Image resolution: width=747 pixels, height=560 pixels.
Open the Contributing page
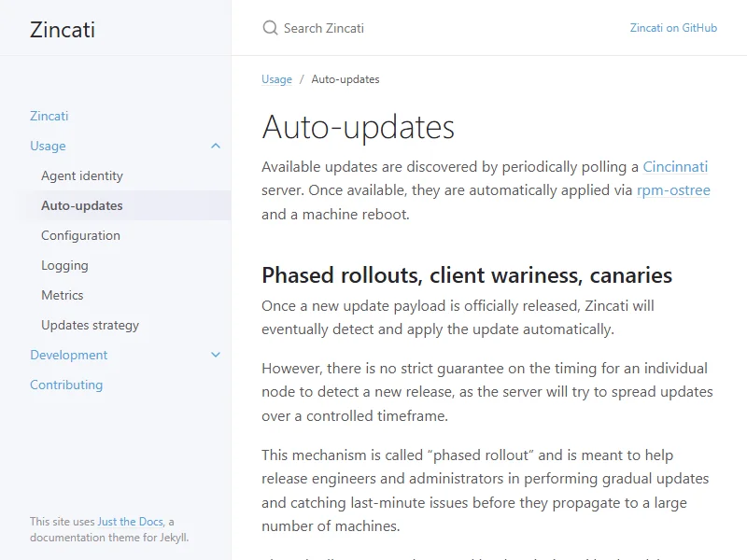click(x=66, y=385)
